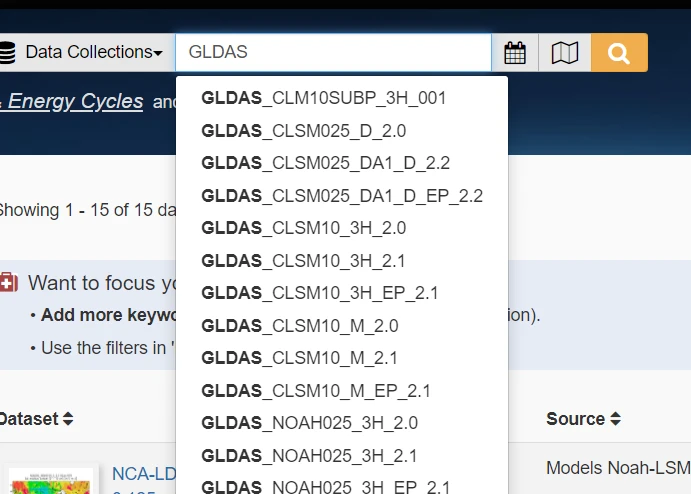Pick GLDAS_NOAH025_3H_2.0 suggestion
The image size is (691, 494).
pos(309,423)
